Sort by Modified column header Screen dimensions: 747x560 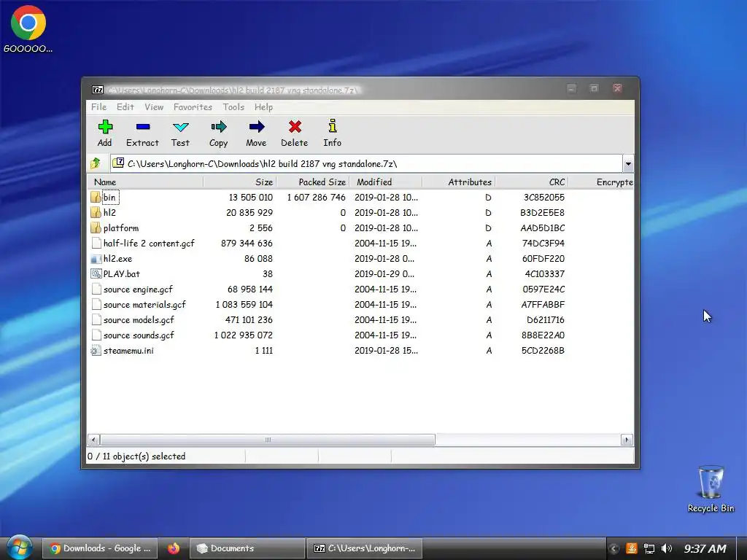[386, 182]
